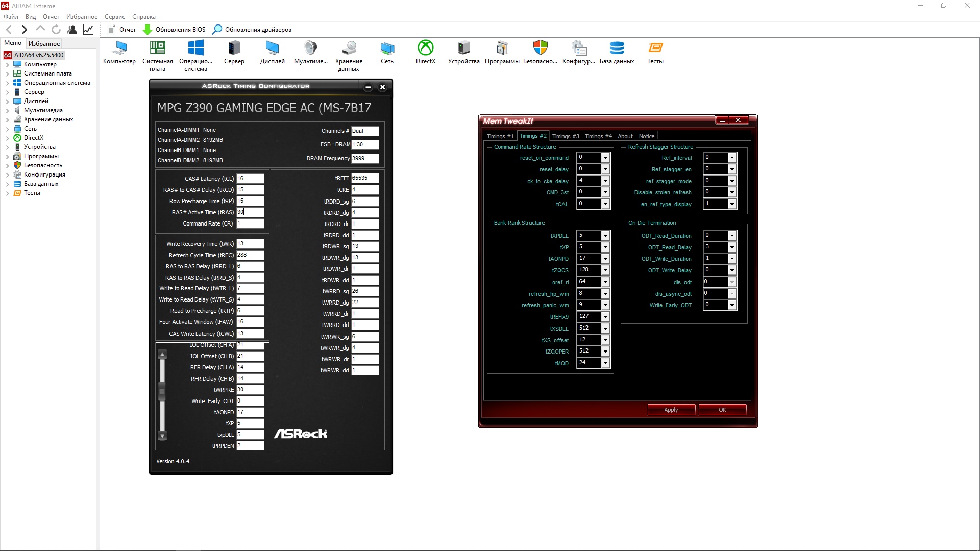Open the ODT_Read_Delay dropdown

[732, 247]
